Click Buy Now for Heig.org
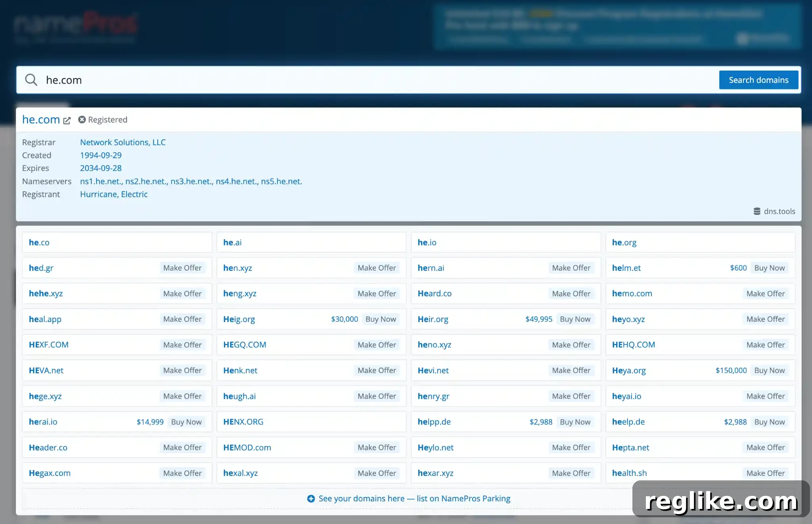 [381, 319]
